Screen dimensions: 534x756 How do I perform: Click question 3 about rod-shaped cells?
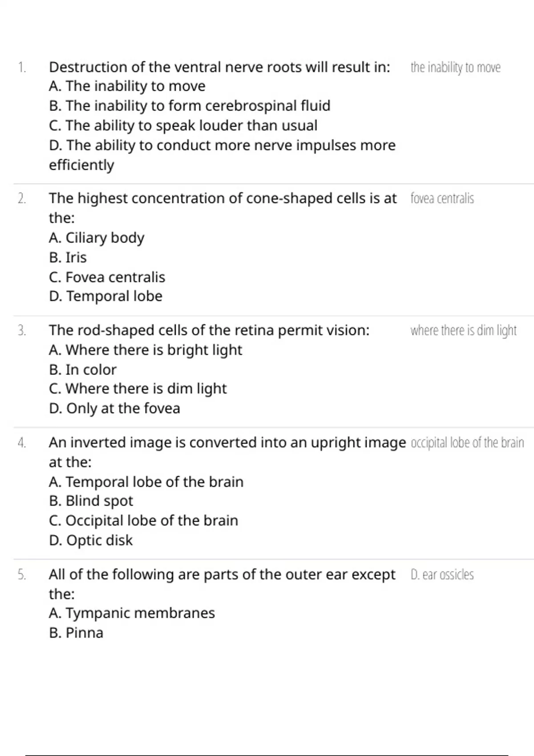pyautogui.click(x=209, y=330)
